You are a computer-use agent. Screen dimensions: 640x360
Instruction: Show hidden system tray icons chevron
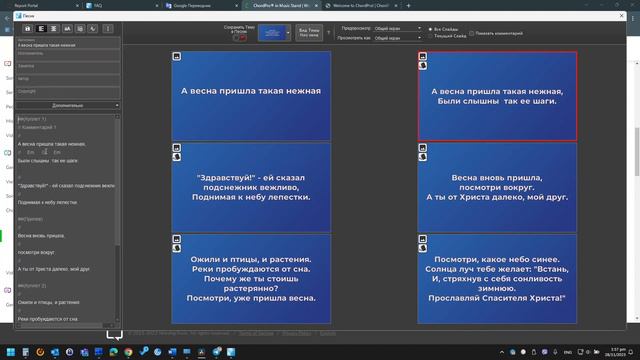(502, 352)
